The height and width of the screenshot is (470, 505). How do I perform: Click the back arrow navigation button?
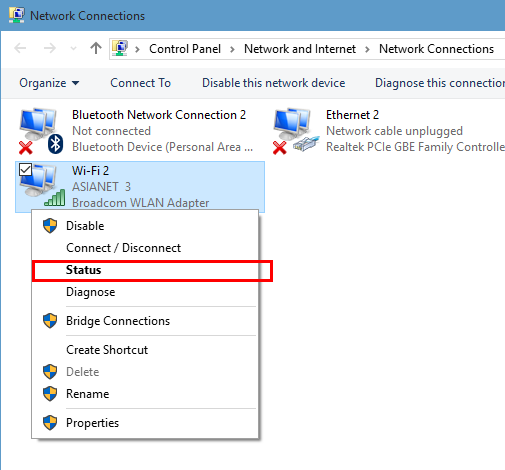(20, 48)
